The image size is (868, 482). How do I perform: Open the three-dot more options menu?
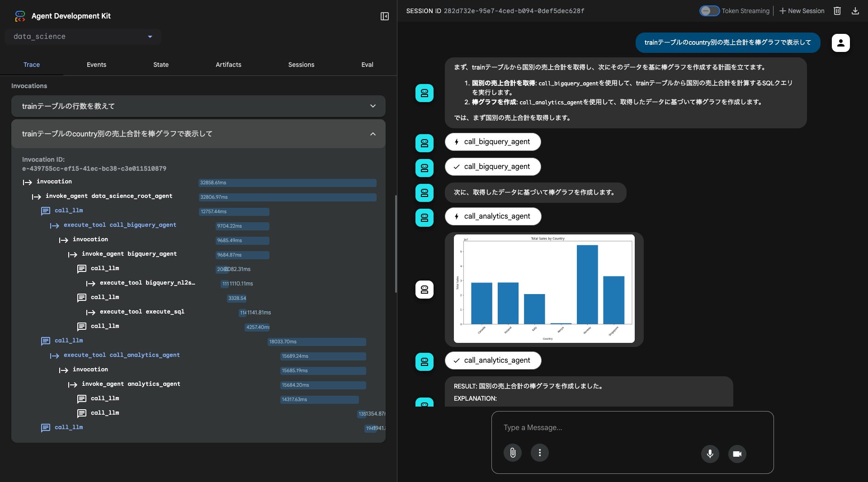[x=539, y=453]
